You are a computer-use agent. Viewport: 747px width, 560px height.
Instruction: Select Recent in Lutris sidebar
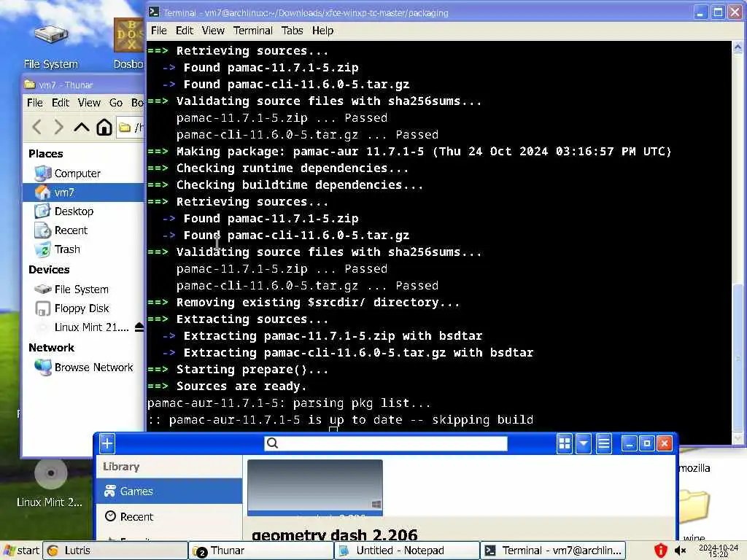point(169,517)
